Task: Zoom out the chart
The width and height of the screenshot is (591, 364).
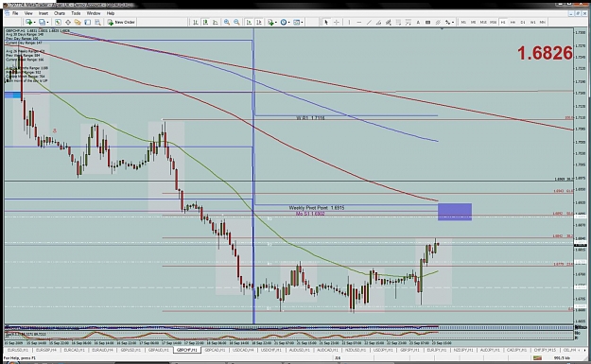Action: click(236, 23)
